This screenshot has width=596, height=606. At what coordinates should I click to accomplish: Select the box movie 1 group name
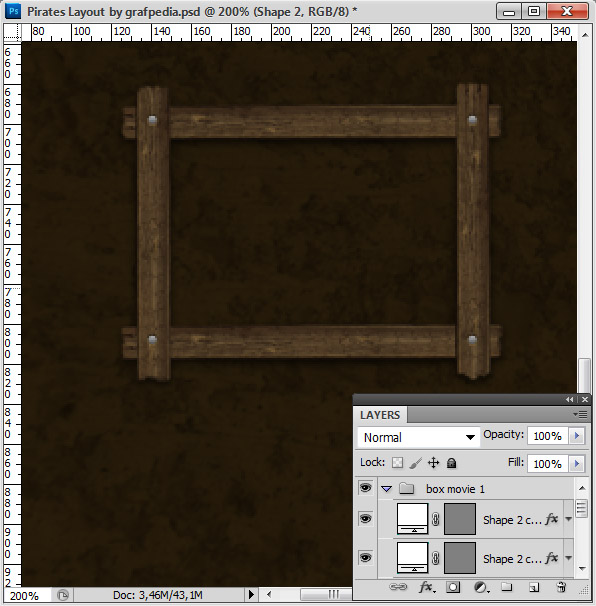tap(455, 489)
